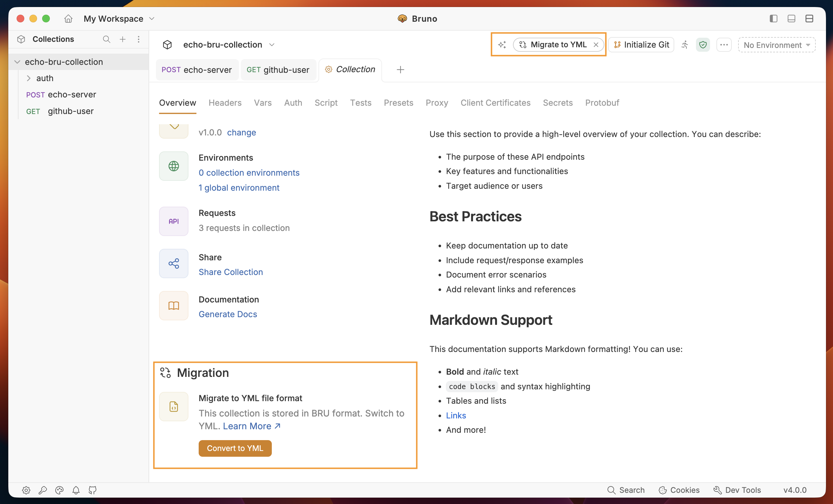Select the Tests tab
This screenshot has height=504, width=833.
(x=361, y=103)
